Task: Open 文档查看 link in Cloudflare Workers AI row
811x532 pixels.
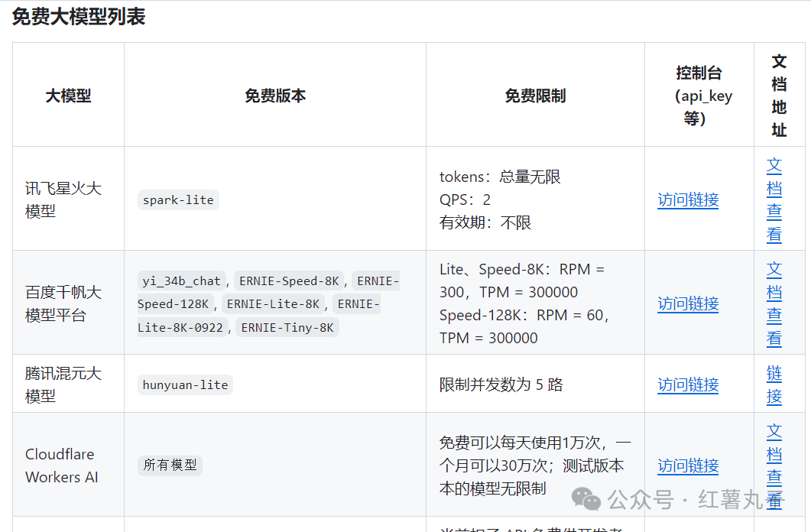Action: 774,465
